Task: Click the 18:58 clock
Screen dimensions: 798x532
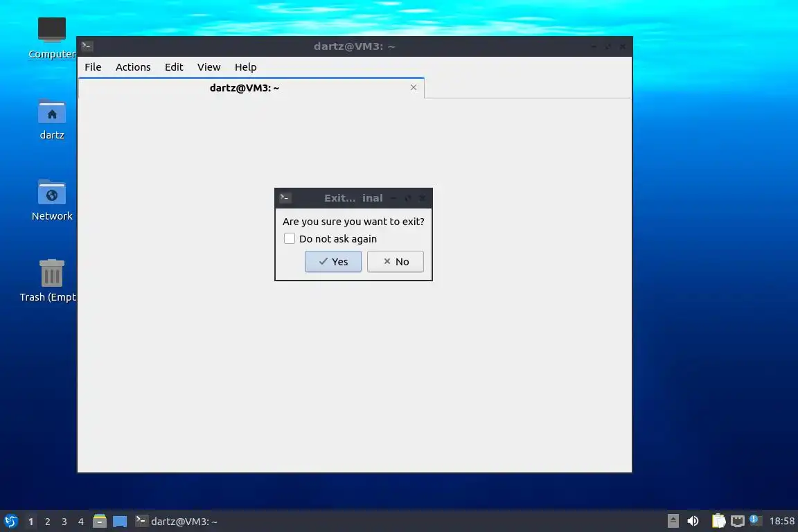Action: click(781, 521)
